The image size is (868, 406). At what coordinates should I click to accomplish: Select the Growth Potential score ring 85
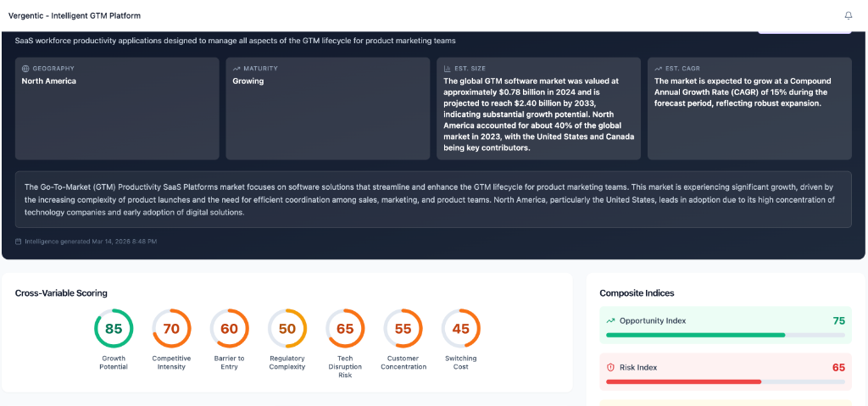[x=114, y=329]
